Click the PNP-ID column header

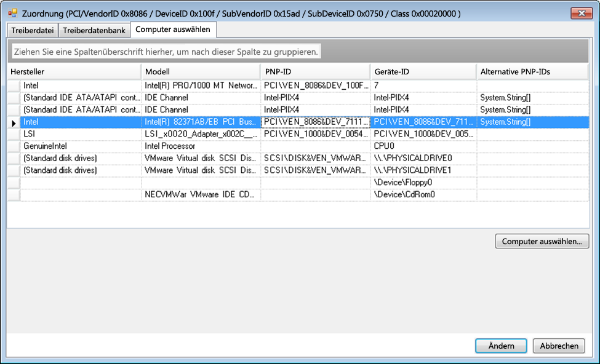[x=314, y=72]
